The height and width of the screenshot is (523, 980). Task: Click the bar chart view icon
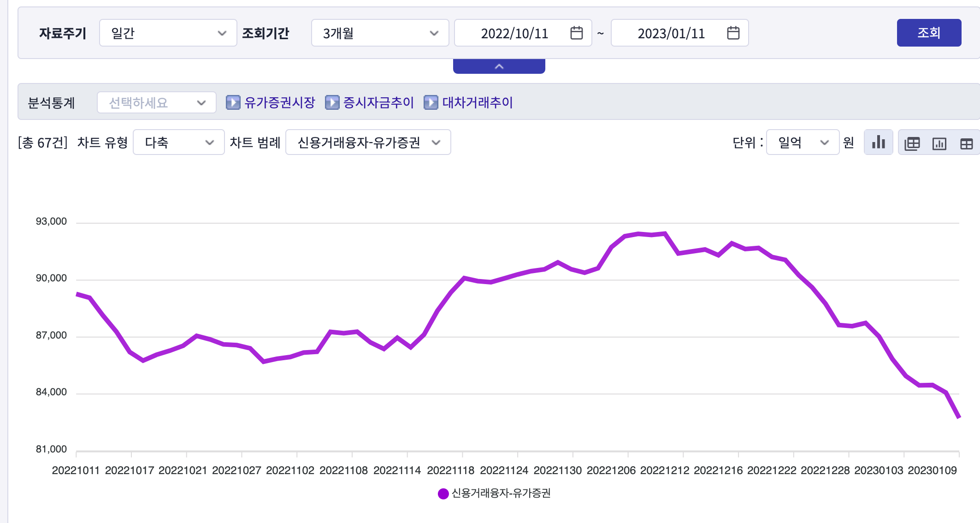[x=879, y=143]
